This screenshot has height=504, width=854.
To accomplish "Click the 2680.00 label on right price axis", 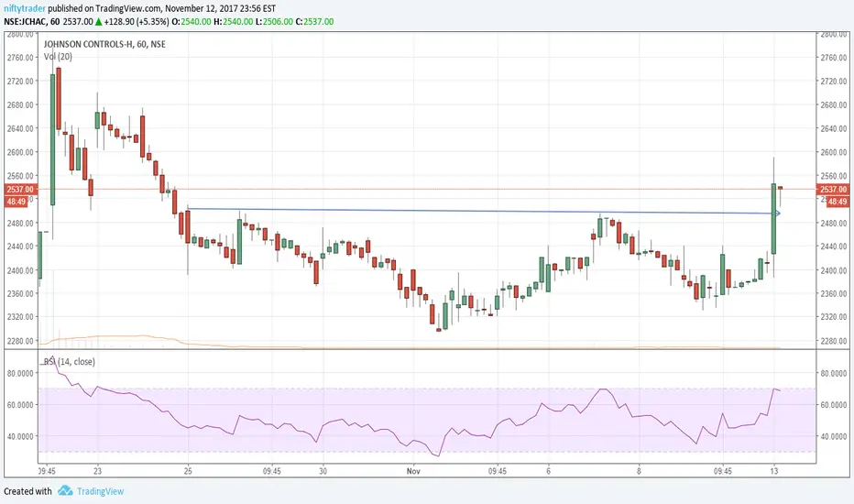I will [x=833, y=104].
